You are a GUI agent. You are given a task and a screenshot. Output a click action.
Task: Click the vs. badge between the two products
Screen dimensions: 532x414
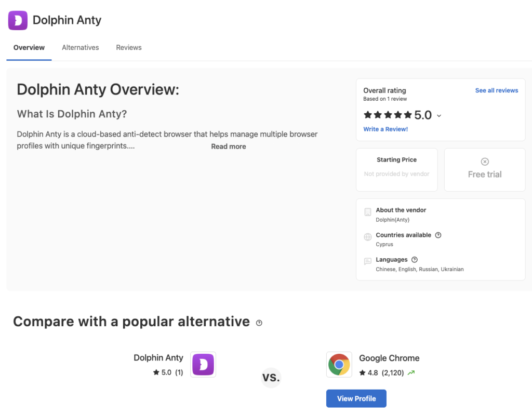point(271,377)
